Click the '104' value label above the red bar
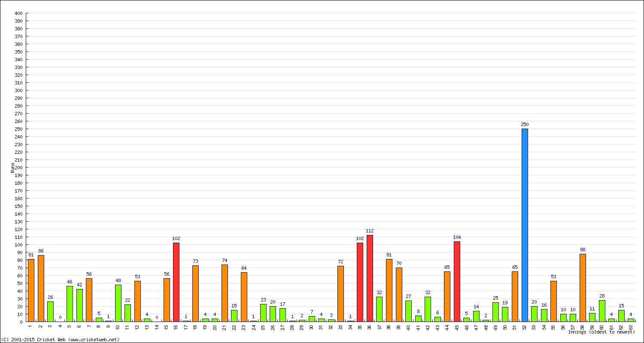Image resolution: width=644 pixels, height=343 pixels. [x=457, y=237]
